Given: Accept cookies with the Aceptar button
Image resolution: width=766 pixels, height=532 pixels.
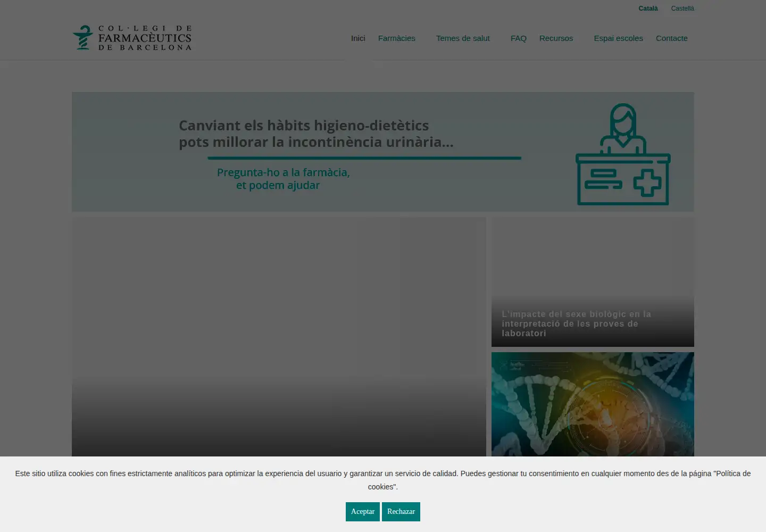Looking at the screenshot, I should (x=363, y=512).
